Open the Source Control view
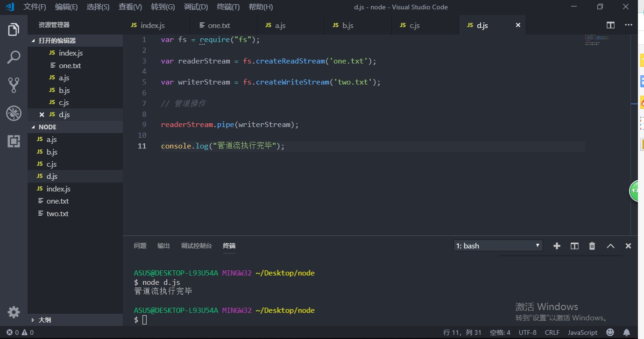644x339 pixels. (14, 85)
